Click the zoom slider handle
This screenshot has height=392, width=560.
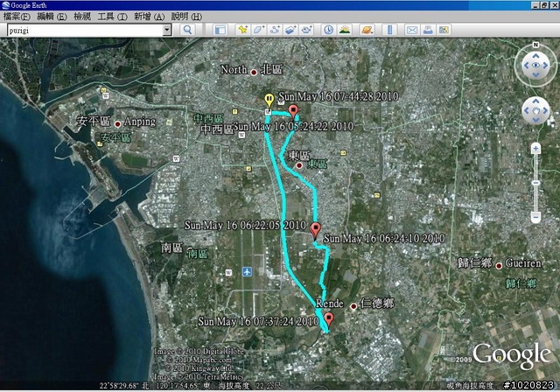535,183
